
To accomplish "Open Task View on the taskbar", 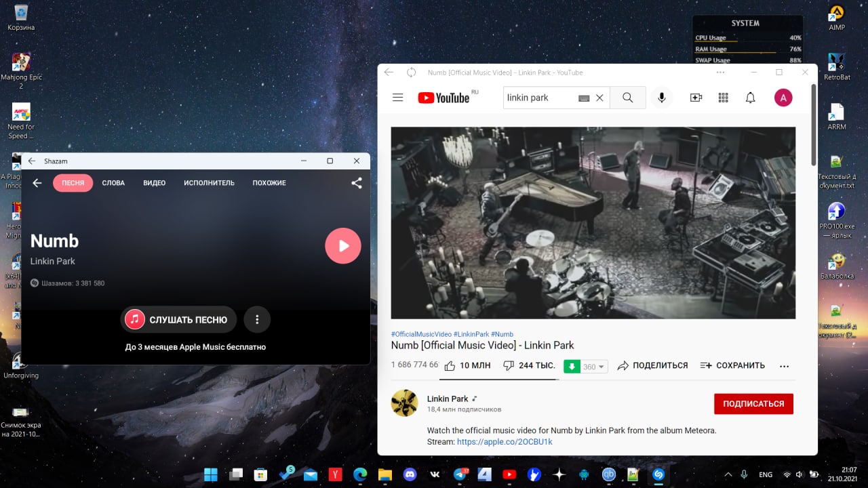I will (236, 474).
